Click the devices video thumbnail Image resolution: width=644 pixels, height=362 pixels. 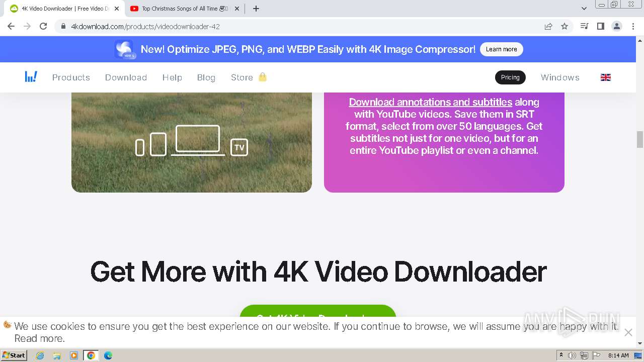coord(192,142)
